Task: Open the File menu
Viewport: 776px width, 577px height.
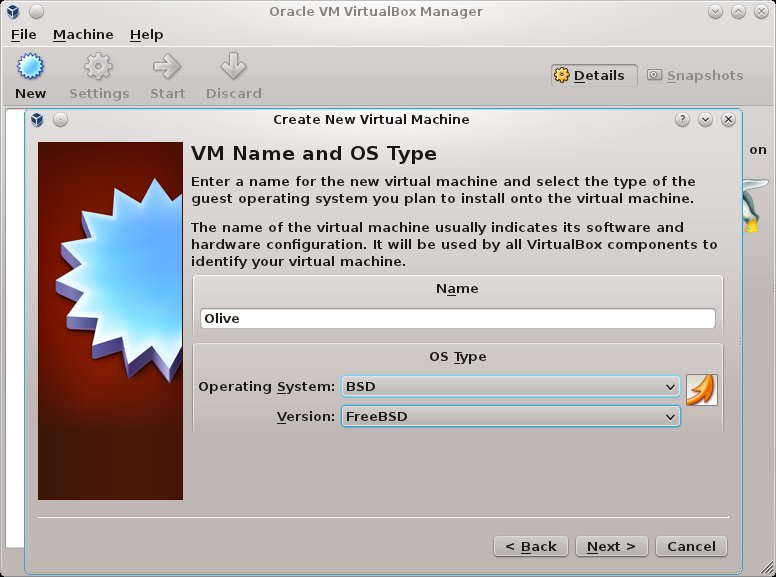Action: click(23, 35)
